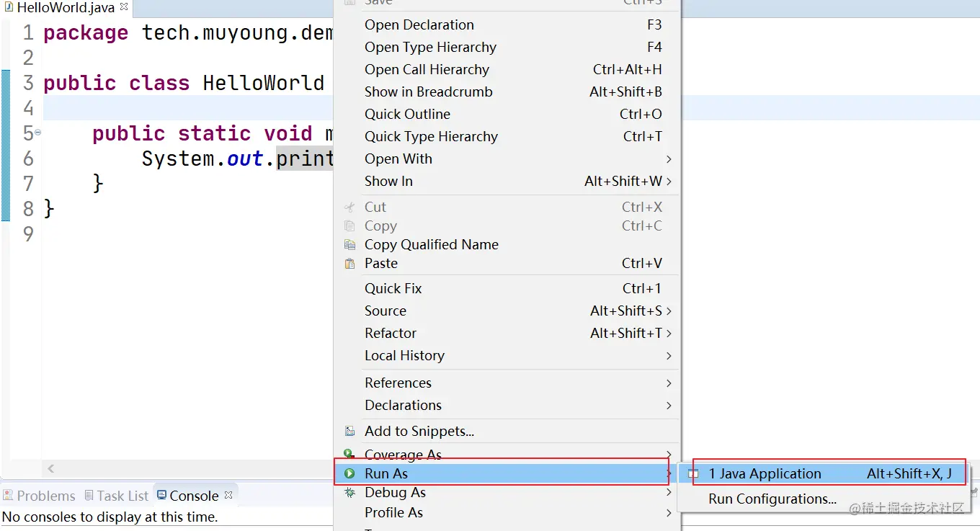Click the Copy Qualified Name icon
Screen dimensions: 980x531
tap(349, 244)
